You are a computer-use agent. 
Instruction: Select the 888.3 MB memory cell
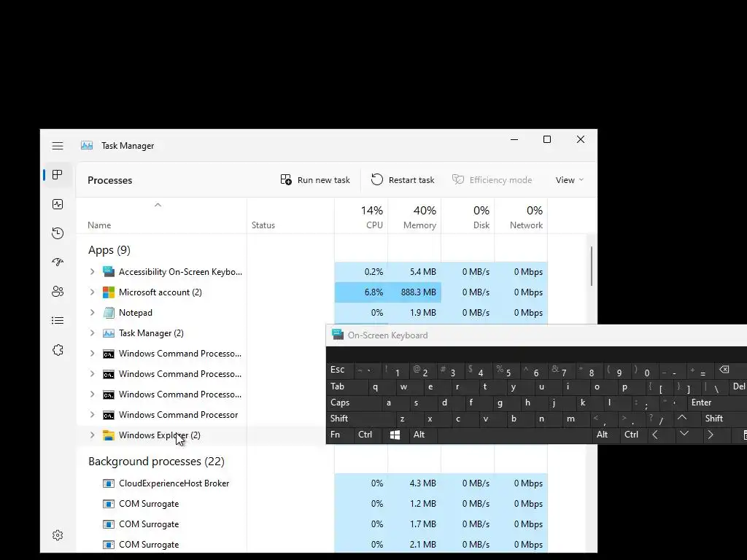point(414,292)
